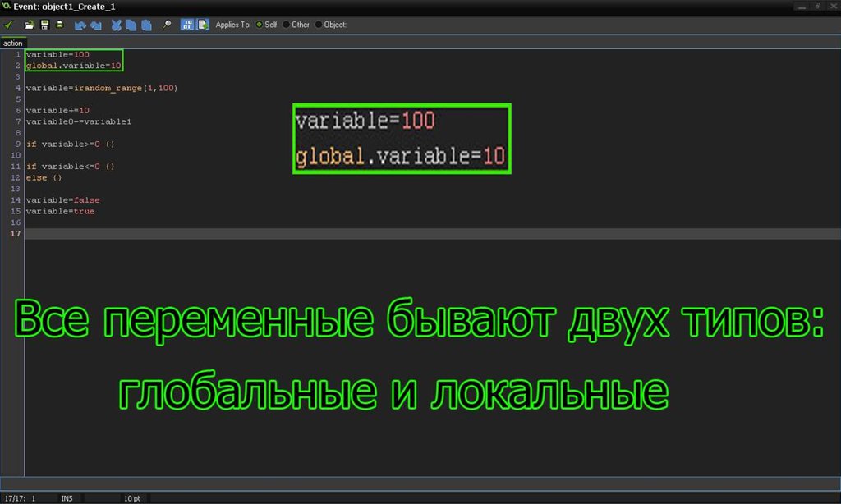Open find with the magnifier icon
This screenshot has width=841, height=504.
(167, 25)
